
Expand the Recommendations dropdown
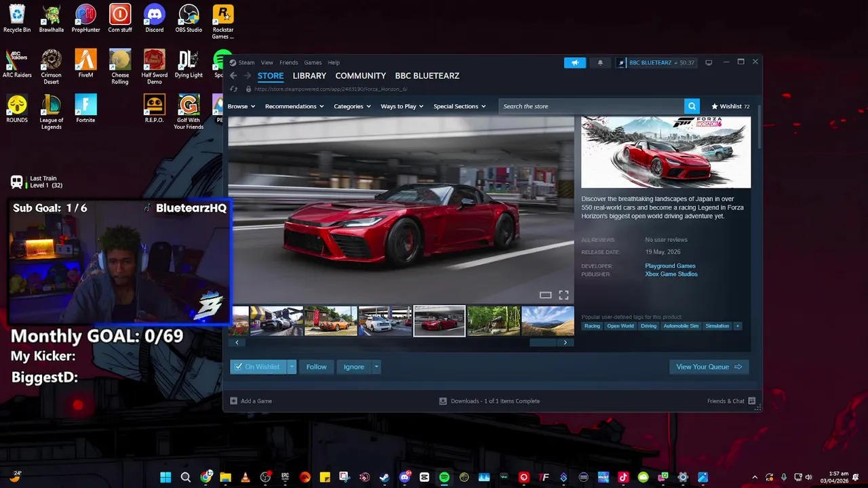294,106
